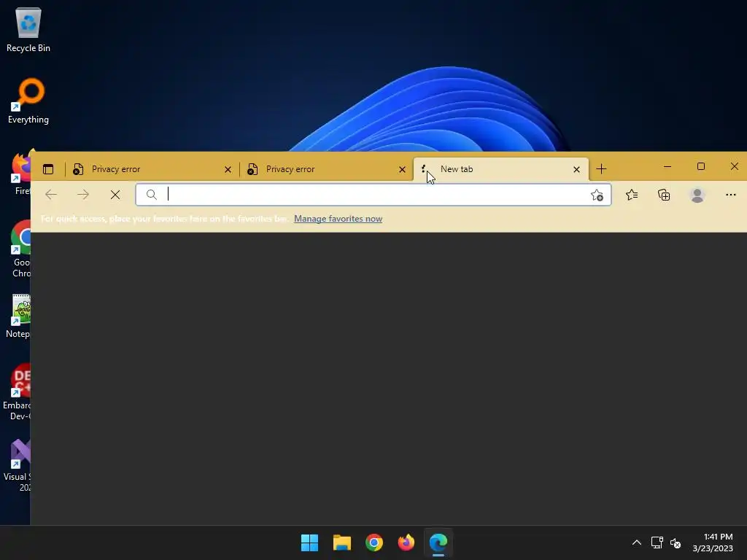Select the New tab tab
The image size is (747, 560).
(500, 169)
